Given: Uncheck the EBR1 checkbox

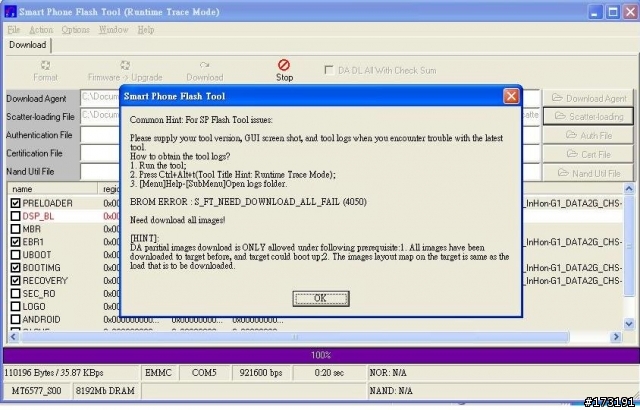Looking at the screenshot, I should [16, 242].
